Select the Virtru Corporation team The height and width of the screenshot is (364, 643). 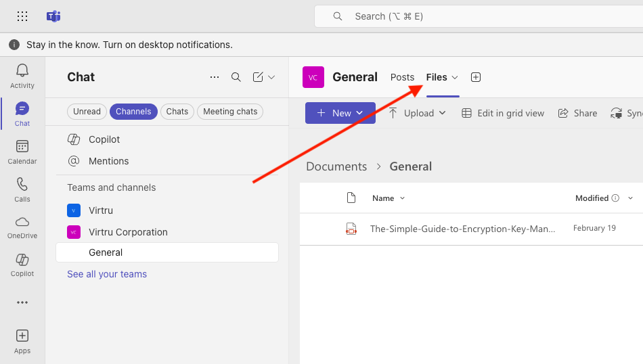pos(167,232)
